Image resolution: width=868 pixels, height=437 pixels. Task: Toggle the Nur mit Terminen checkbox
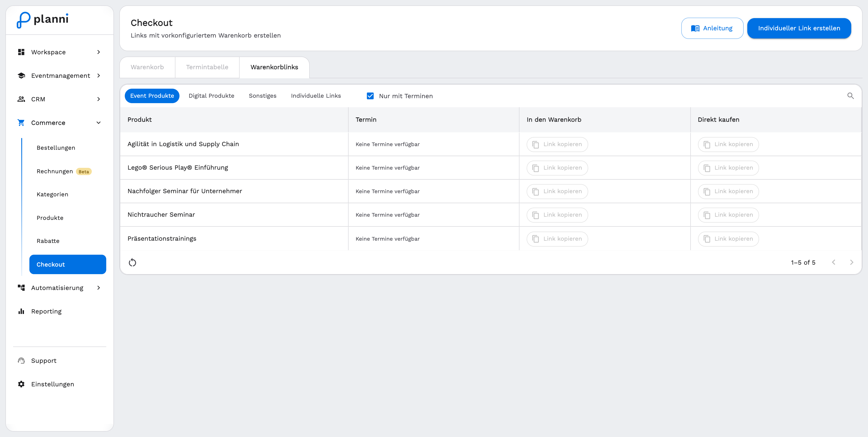(370, 96)
